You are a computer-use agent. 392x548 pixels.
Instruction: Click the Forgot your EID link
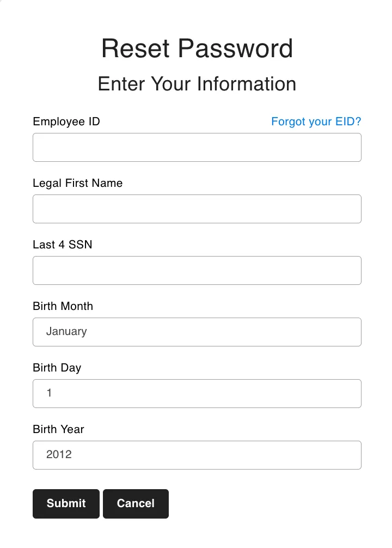(x=316, y=121)
